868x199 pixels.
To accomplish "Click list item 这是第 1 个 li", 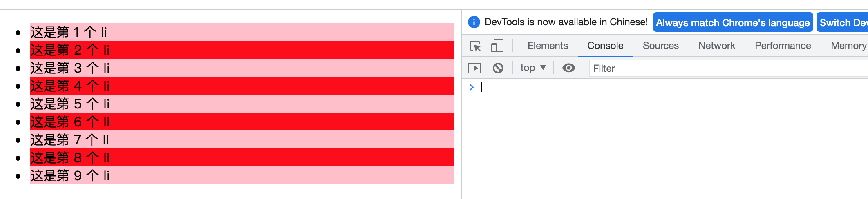I will pos(242,32).
